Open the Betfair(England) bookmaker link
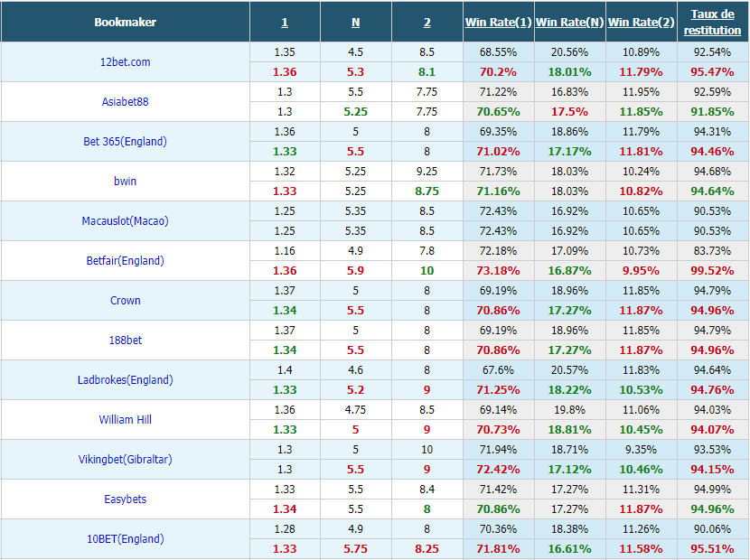 pyautogui.click(x=125, y=261)
